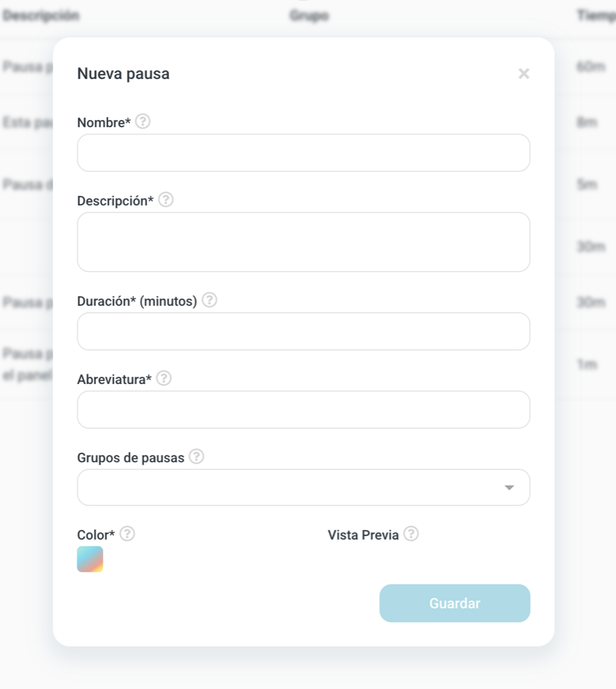Click the Nueva pausa dialog title
This screenshot has height=689, width=616.
pos(123,74)
